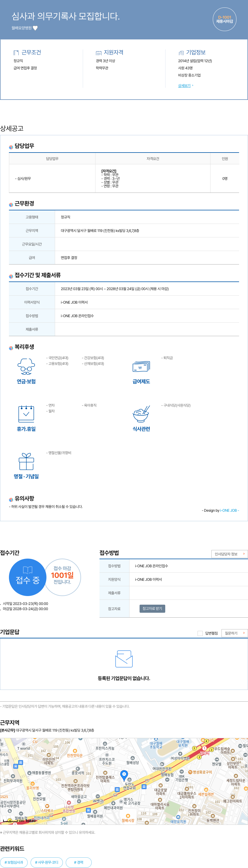Click the 기업정보 office icon
This screenshot has height=868, width=248.
click(x=181, y=53)
